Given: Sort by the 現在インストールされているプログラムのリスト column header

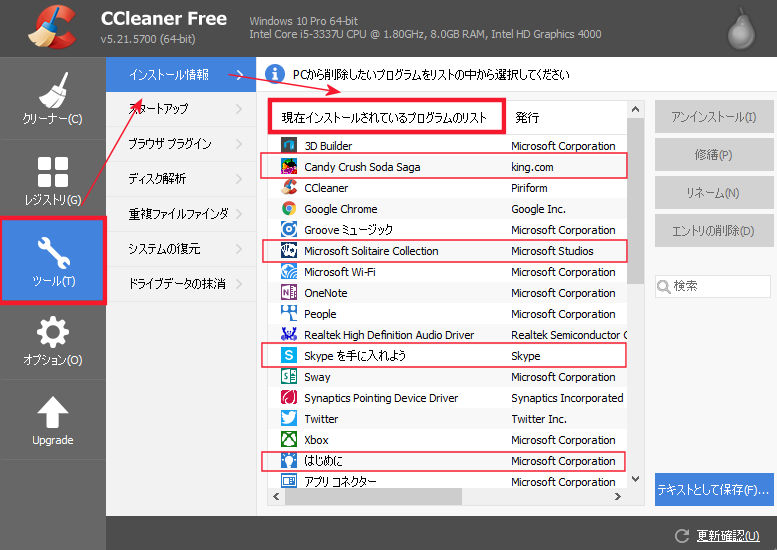Looking at the screenshot, I should [387, 117].
